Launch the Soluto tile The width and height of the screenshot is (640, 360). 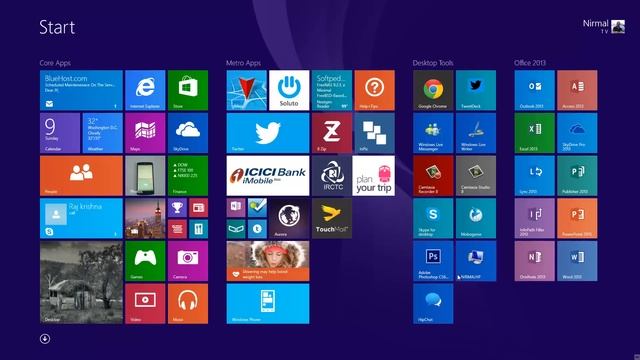pyautogui.click(x=289, y=90)
